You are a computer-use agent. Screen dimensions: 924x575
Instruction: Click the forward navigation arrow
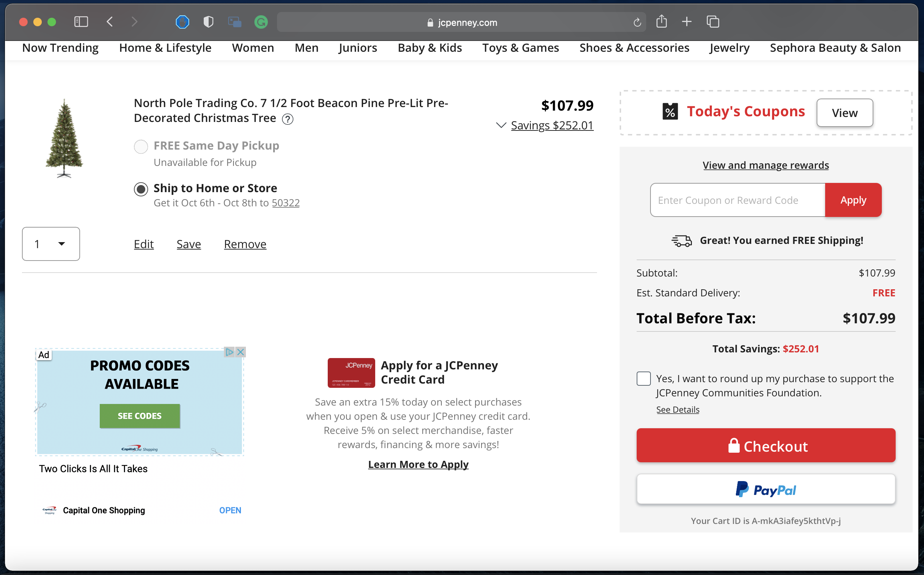134,22
